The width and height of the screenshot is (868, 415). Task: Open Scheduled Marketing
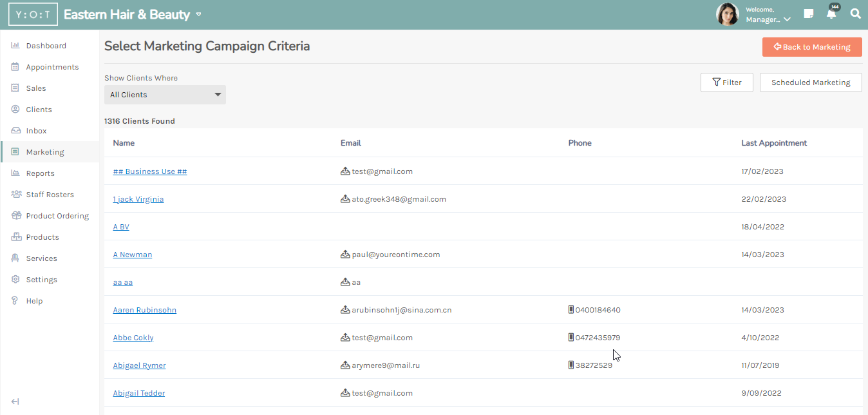811,82
